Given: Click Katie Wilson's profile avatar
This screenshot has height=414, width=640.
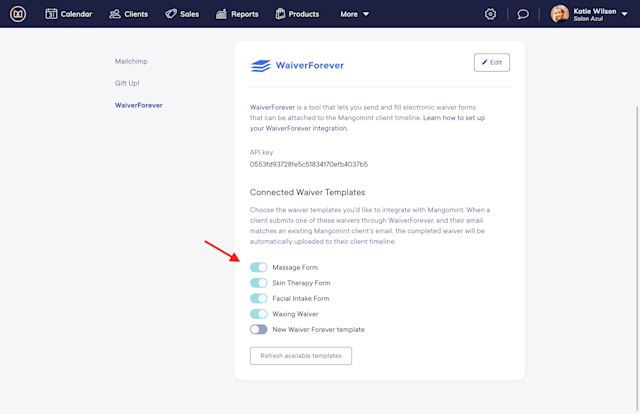Looking at the screenshot, I should tap(560, 14).
